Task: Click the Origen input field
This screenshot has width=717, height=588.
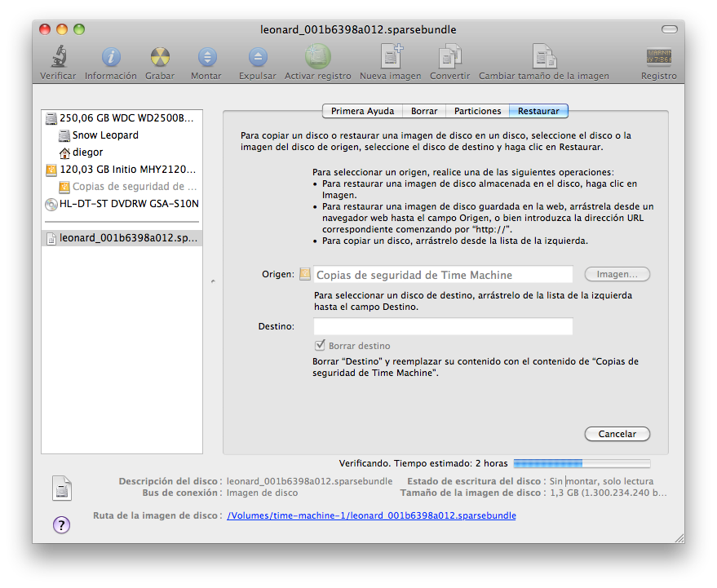Action: click(x=443, y=275)
